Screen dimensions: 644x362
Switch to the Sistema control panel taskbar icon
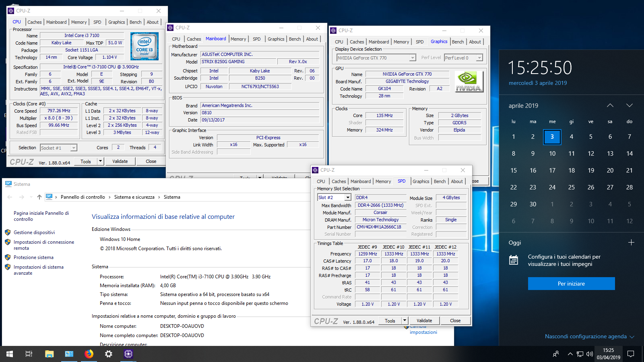(x=69, y=354)
